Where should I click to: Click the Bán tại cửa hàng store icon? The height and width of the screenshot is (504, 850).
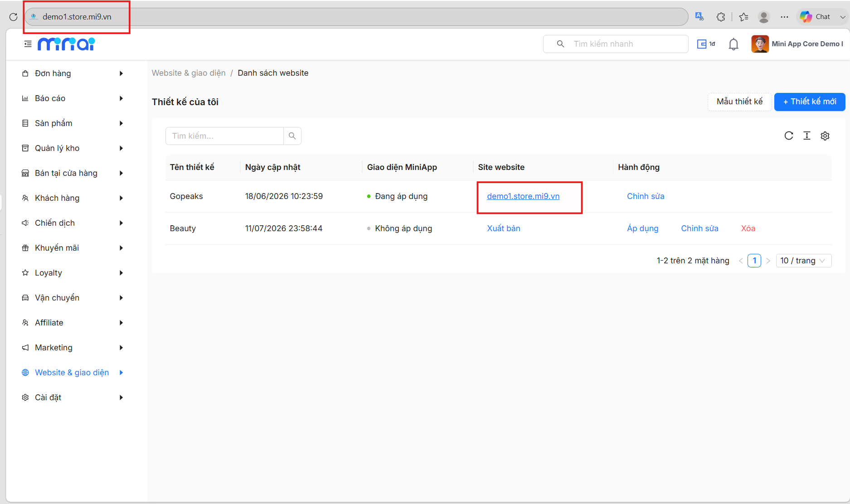(25, 173)
